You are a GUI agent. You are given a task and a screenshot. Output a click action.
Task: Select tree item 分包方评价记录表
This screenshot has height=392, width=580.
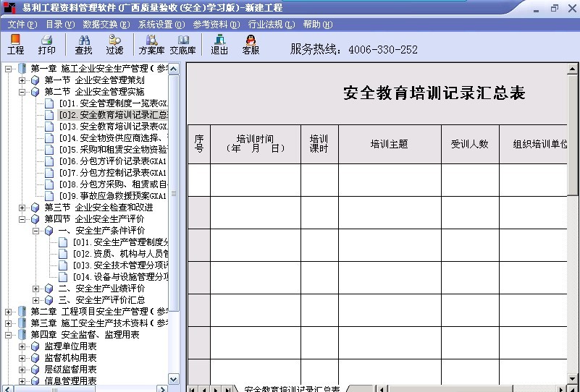[122, 161]
